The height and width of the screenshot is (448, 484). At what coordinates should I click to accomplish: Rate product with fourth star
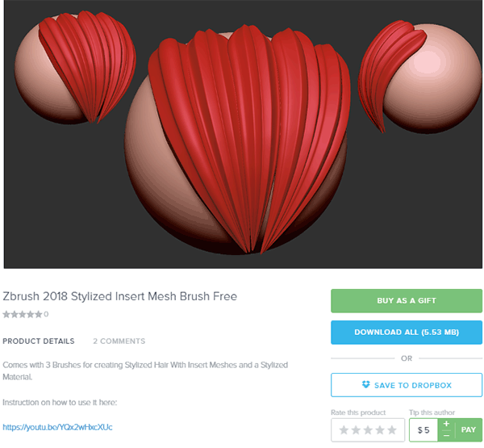[x=380, y=429]
